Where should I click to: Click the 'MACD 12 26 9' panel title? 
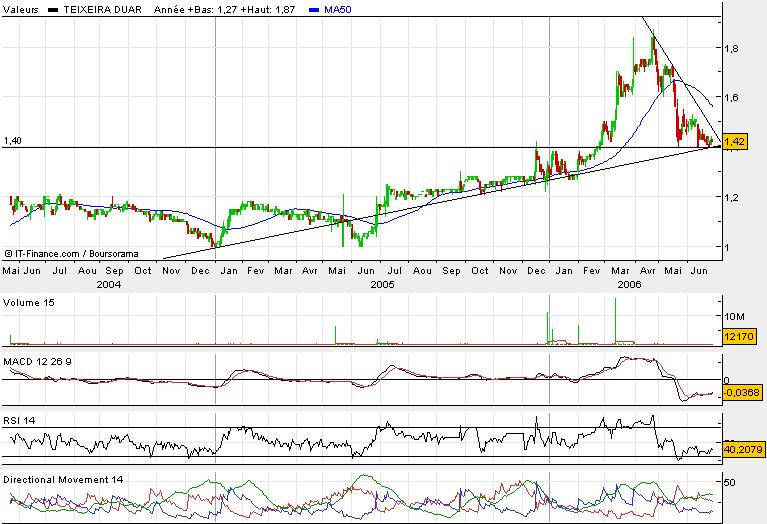37,362
